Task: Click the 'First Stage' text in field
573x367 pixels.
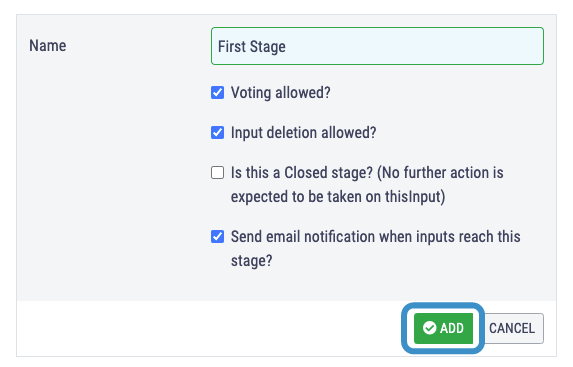Action: coord(251,47)
